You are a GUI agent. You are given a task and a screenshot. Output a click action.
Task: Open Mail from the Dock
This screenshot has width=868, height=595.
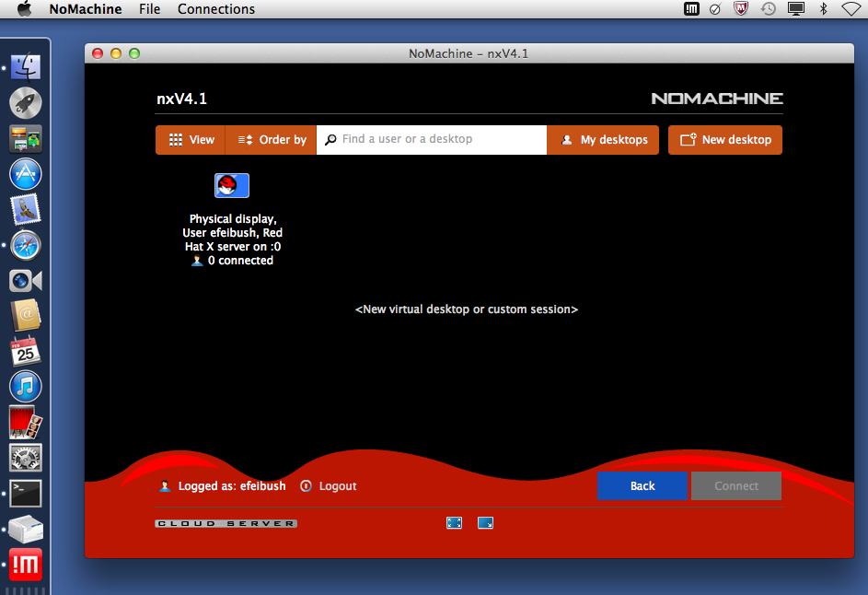coord(26,209)
